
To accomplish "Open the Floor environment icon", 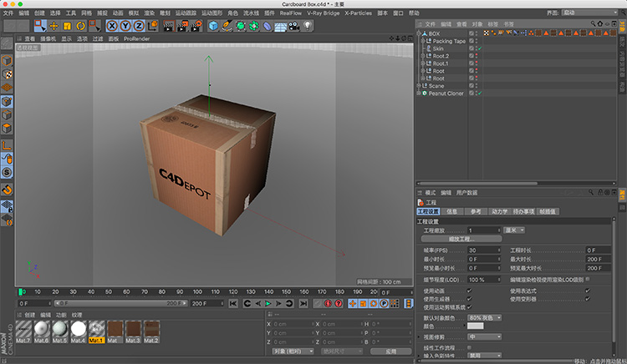I will point(281,26).
